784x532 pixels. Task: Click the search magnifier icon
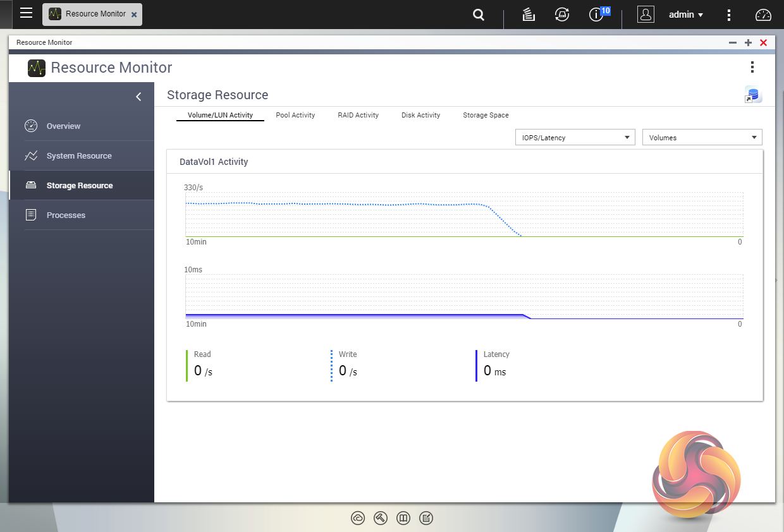[x=479, y=15]
